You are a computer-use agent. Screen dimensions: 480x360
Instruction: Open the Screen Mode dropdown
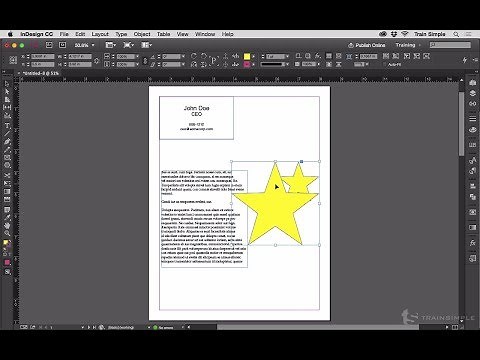click(x=128, y=45)
